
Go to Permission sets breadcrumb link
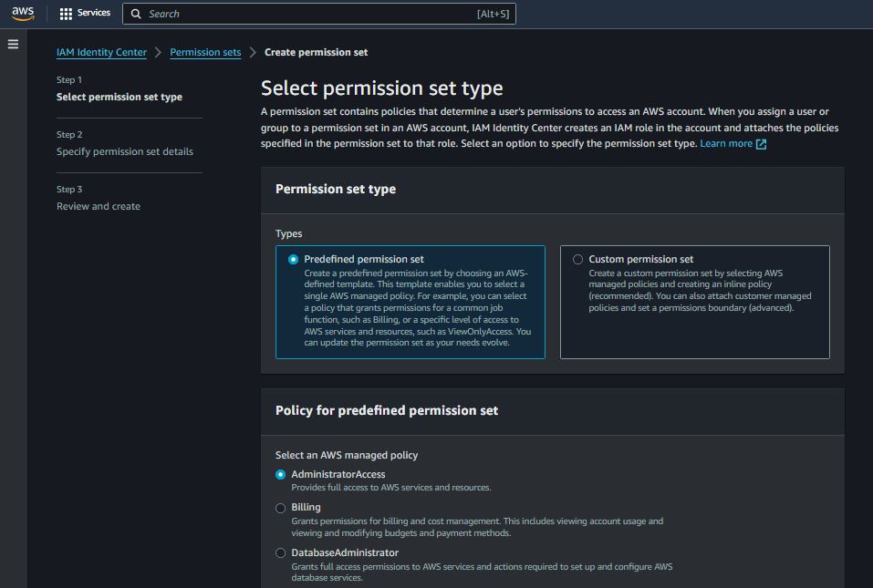[x=205, y=53]
